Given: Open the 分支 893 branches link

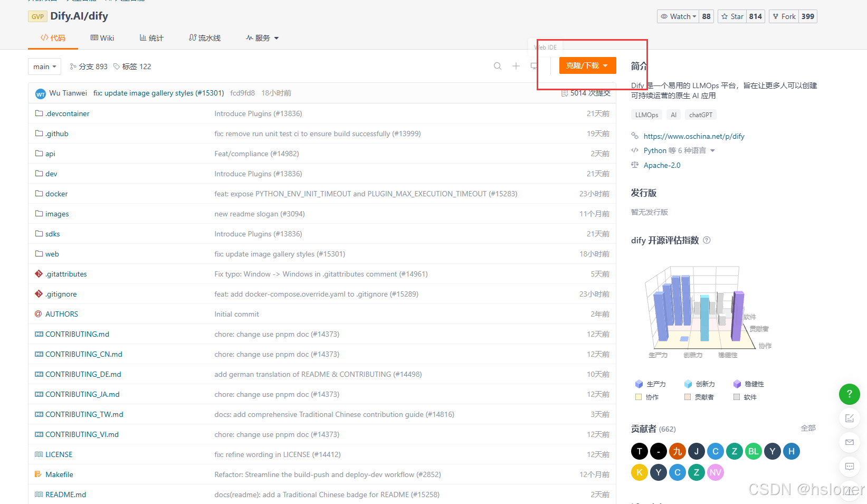Looking at the screenshot, I should coord(89,66).
